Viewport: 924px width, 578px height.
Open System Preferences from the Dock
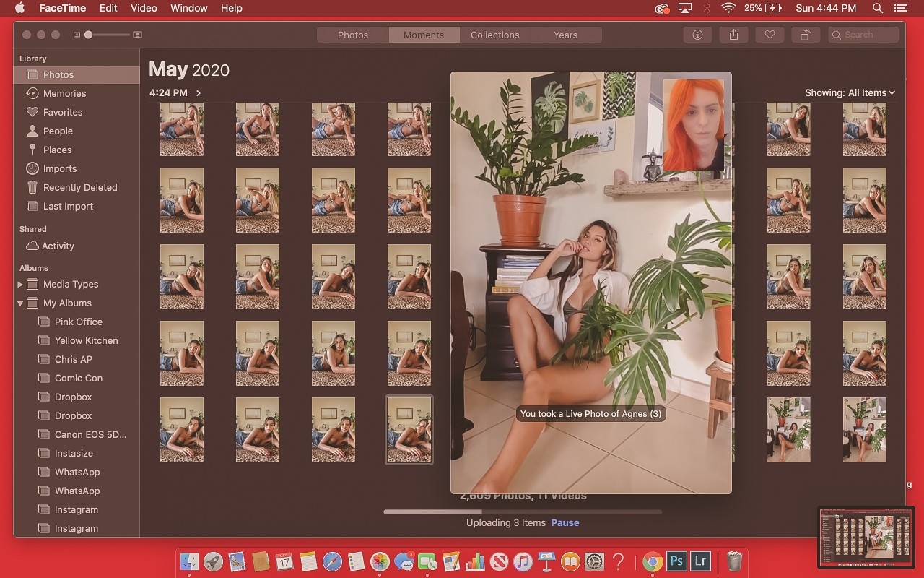(594, 561)
